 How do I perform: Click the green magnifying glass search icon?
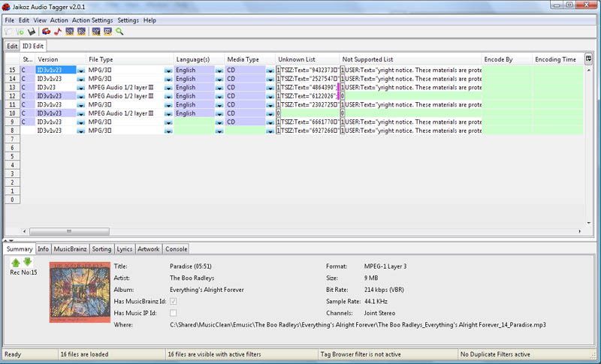coord(119,32)
